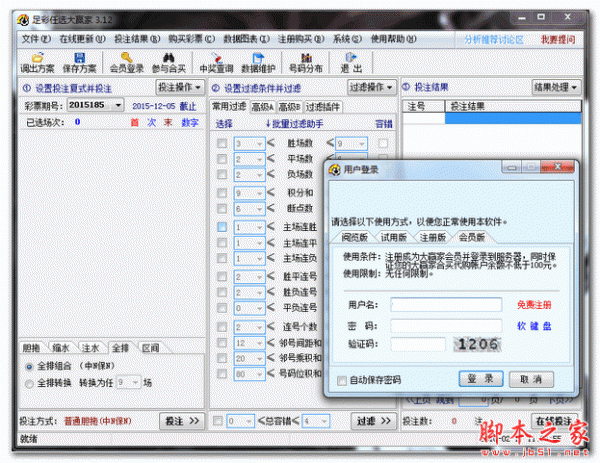Open 数据图表 menu
Image resolution: width=600 pixels, height=463 pixels.
246,39
